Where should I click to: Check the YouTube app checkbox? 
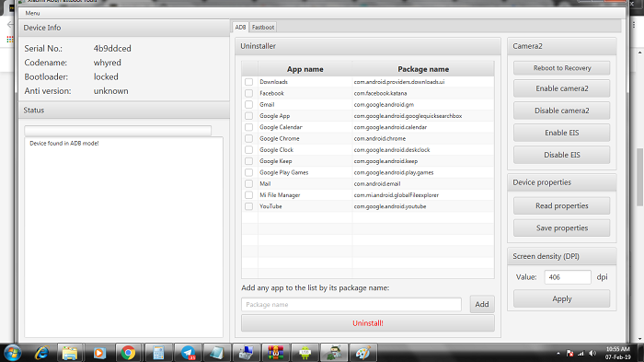pyautogui.click(x=249, y=206)
